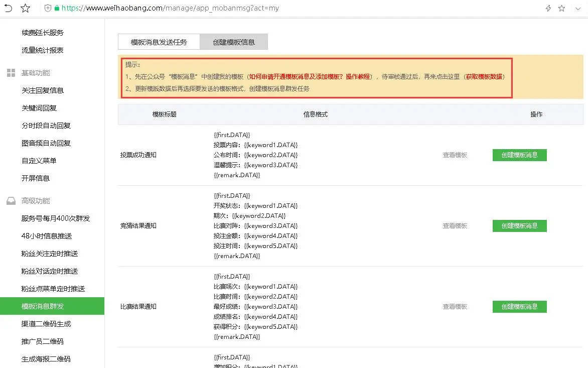Click the browser undo/back arrow icon

8,8
